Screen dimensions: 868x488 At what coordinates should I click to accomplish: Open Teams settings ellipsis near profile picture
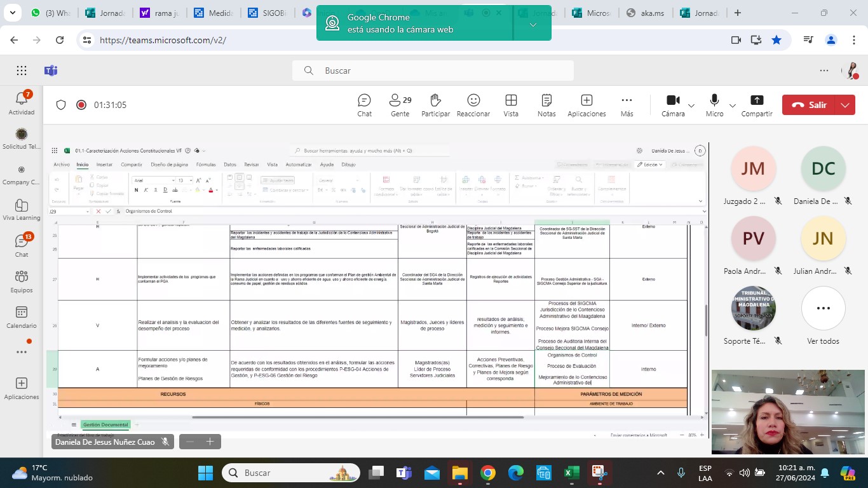pyautogui.click(x=824, y=71)
